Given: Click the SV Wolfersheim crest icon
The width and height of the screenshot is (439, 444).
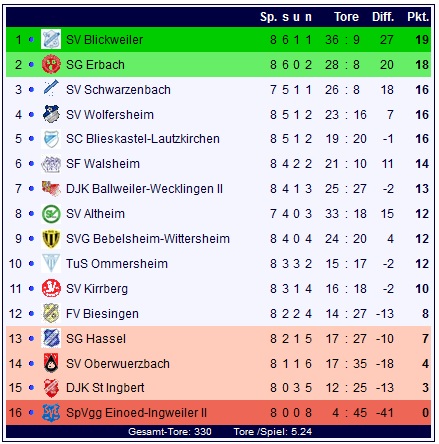Looking at the screenshot, I should pos(51,114).
